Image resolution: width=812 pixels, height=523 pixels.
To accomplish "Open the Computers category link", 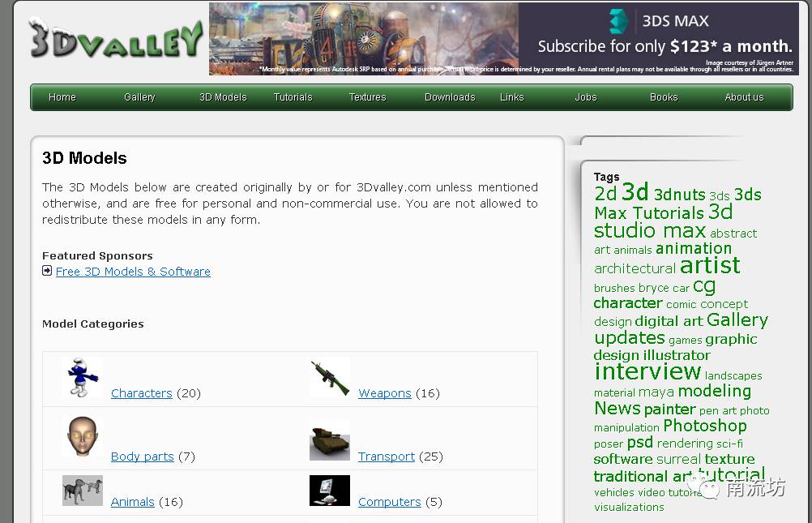I will (x=390, y=502).
